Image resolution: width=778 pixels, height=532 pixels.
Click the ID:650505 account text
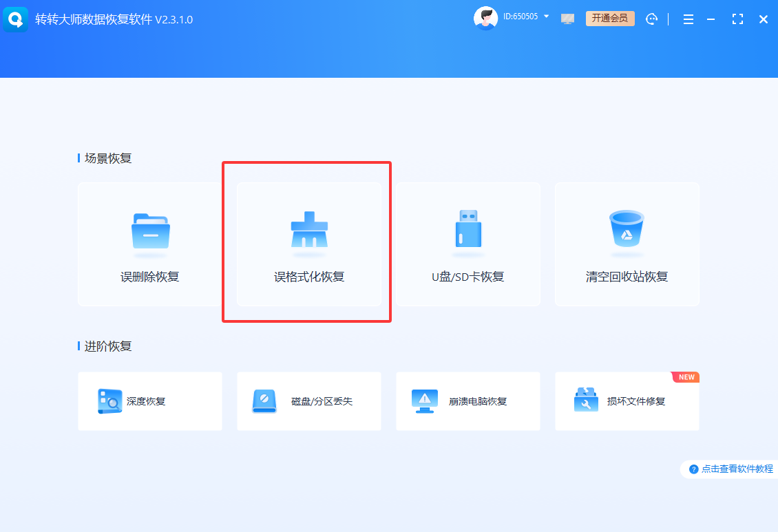[x=521, y=17]
